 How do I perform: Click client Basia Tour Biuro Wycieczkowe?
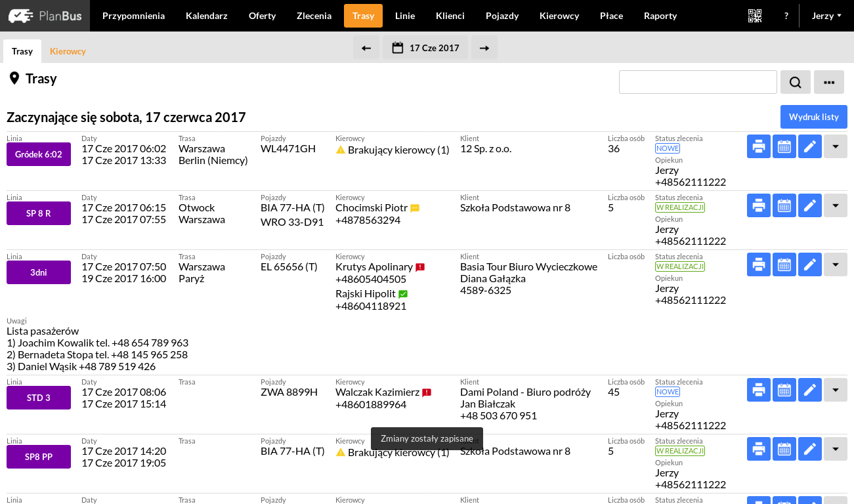(x=529, y=266)
